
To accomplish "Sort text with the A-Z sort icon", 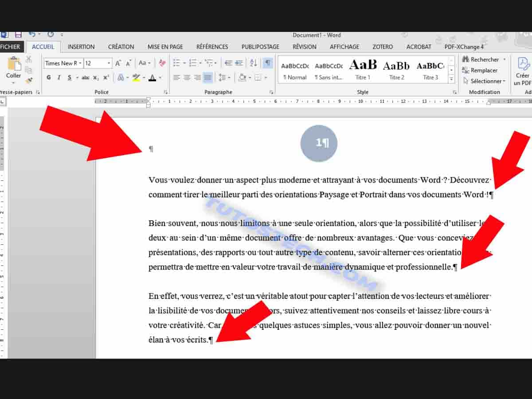I will pyautogui.click(x=254, y=63).
